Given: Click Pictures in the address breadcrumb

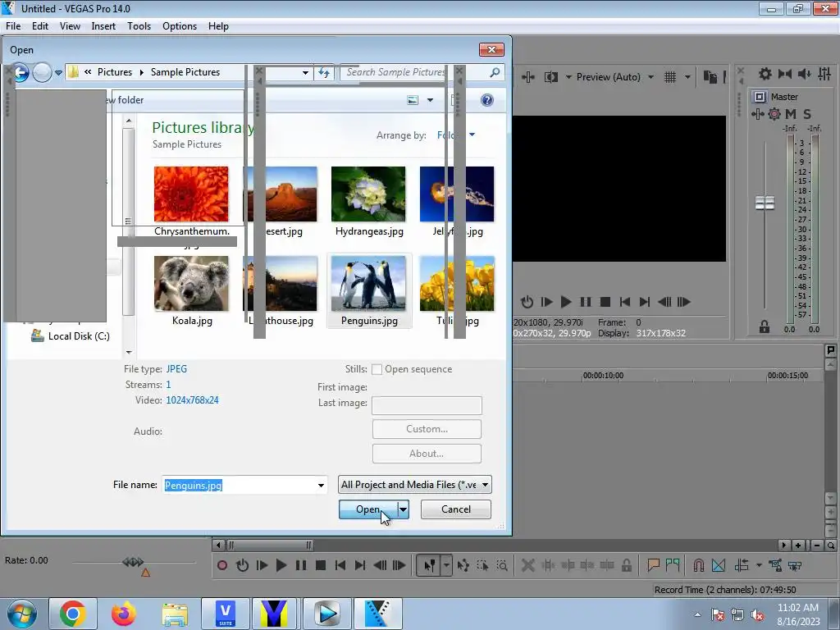Looking at the screenshot, I should (115, 72).
